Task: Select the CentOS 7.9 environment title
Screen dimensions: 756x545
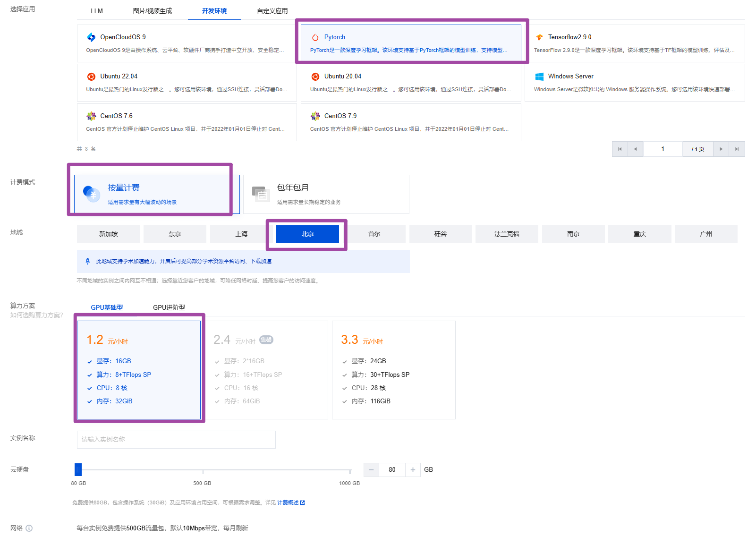Action: click(340, 116)
